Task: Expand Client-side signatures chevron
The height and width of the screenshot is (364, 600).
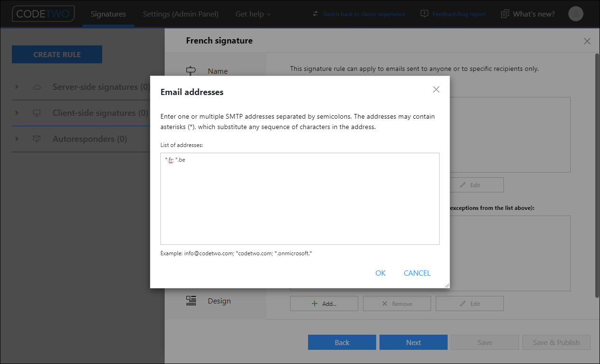Action: click(17, 113)
